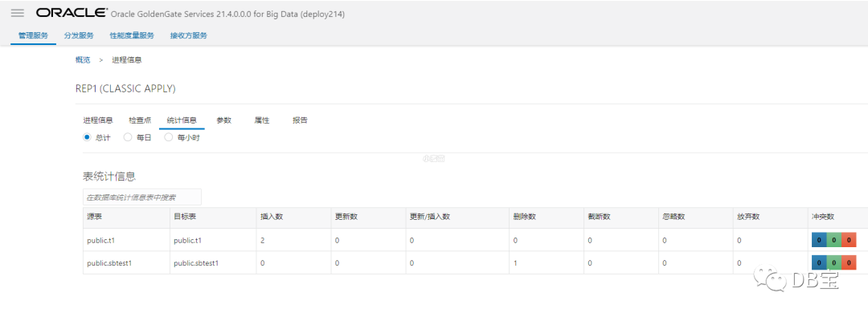Click the REP1 (CLASSIC APPLY) heading
The width and height of the screenshot is (868, 317).
coord(125,88)
